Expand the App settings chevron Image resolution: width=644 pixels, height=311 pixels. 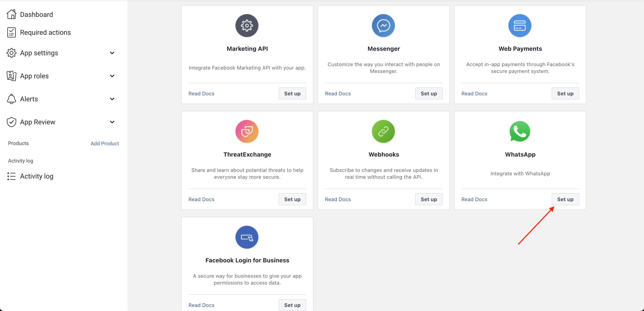112,53
